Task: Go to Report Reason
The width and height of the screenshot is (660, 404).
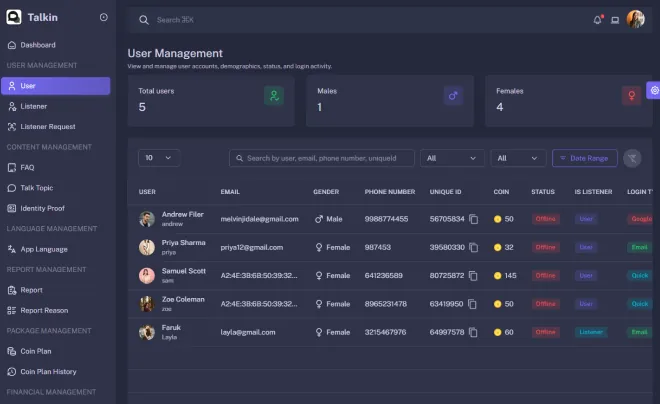Action: pyautogui.click(x=56, y=311)
